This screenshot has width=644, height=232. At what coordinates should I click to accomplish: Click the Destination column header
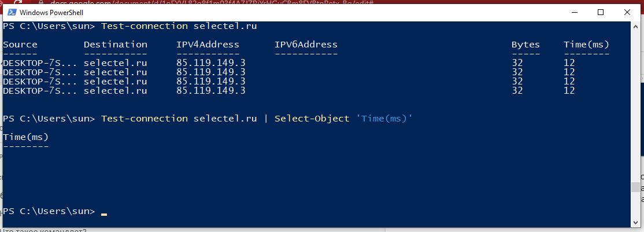coord(116,45)
